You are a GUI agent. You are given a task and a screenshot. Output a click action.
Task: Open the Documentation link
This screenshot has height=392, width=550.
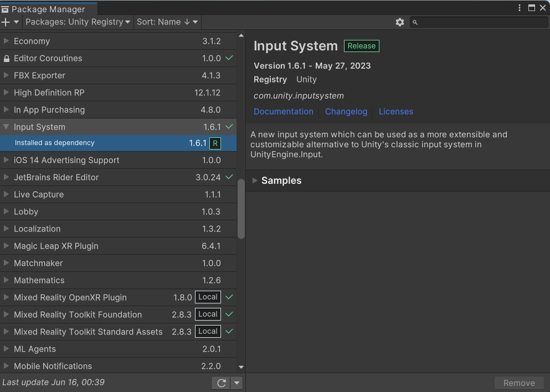point(283,111)
